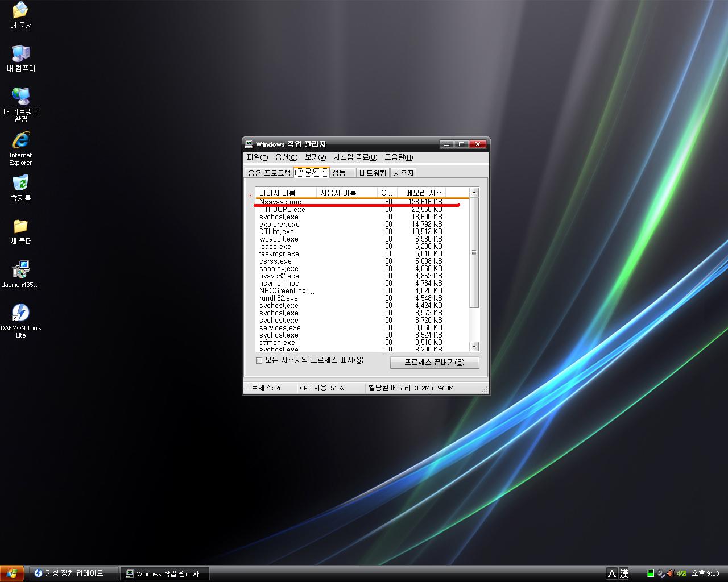Viewport: 728px width, 582px height.
Task: Select the RTHDCPL.exe process row
Action: click(362, 210)
